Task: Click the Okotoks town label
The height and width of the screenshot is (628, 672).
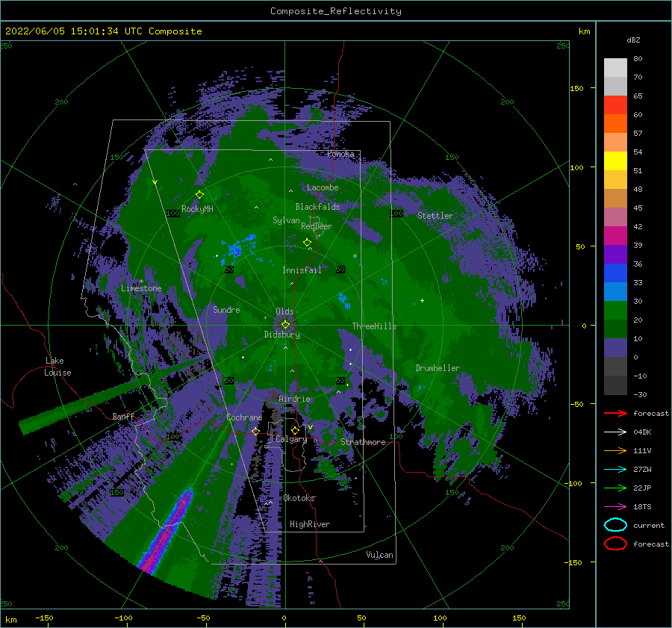Action: pyautogui.click(x=299, y=497)
